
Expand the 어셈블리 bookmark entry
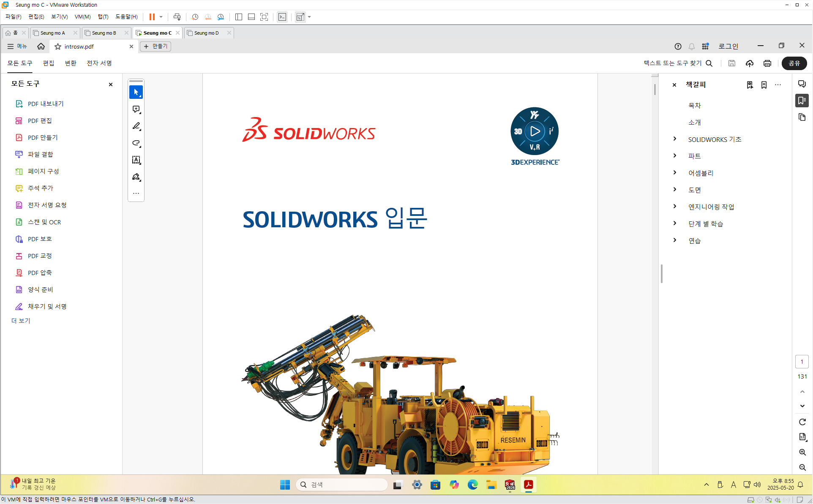pos(675,172)
